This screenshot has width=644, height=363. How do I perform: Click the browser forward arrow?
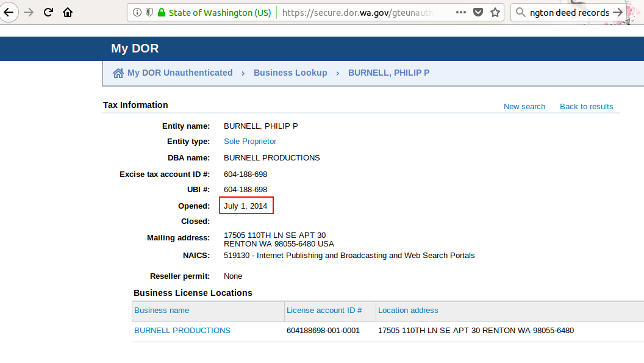(x=29, y=12)
